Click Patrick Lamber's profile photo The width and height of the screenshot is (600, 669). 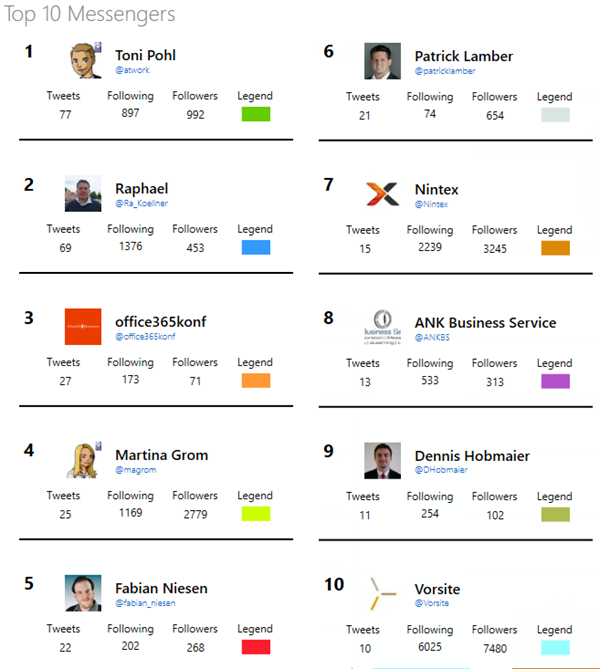382,61
